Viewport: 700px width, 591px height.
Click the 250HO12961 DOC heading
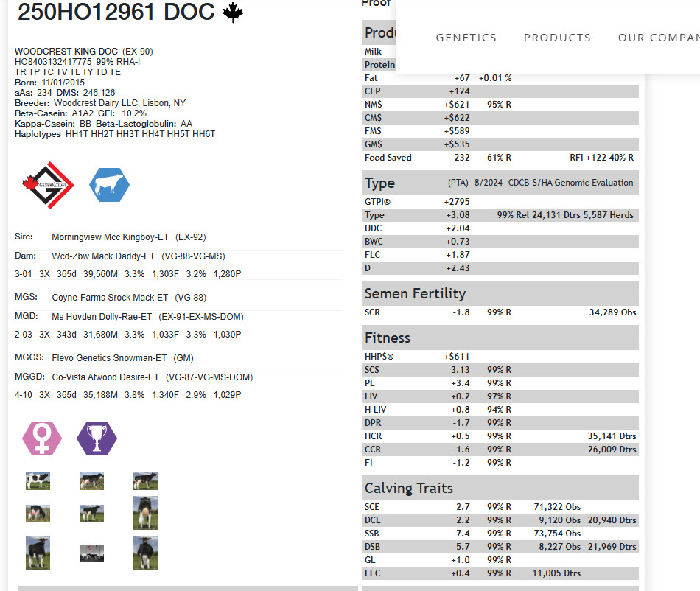point(116,12)
